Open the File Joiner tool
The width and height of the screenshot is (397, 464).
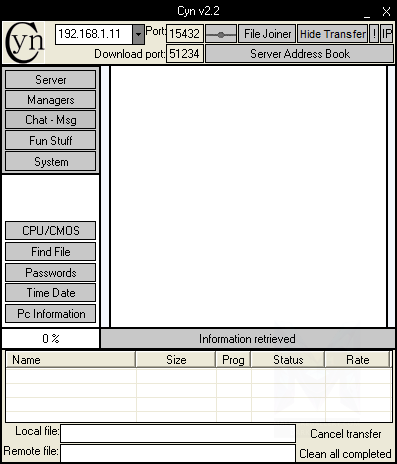tap(267, 34)
